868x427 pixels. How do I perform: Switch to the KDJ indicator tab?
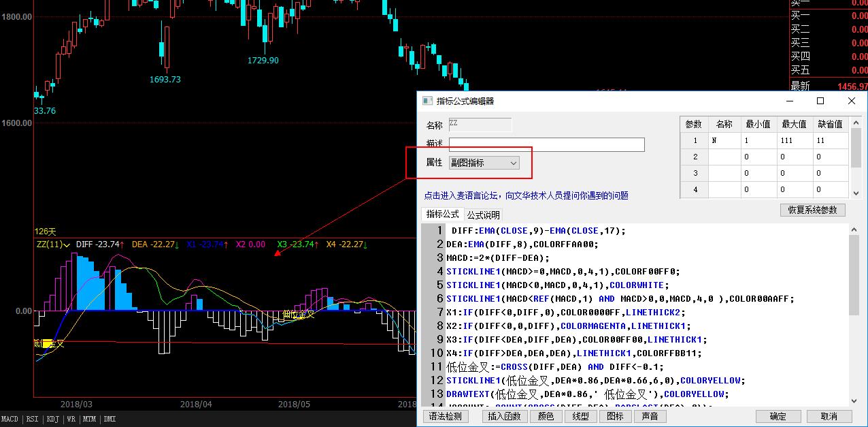[52, 420]
